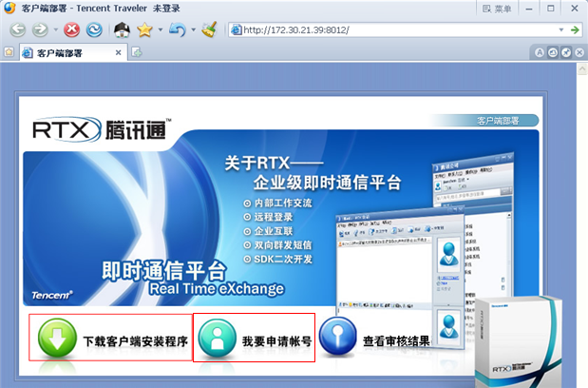Click the Tencent logo in banner
Screen dimensions: 588x388
pos(51,296)
